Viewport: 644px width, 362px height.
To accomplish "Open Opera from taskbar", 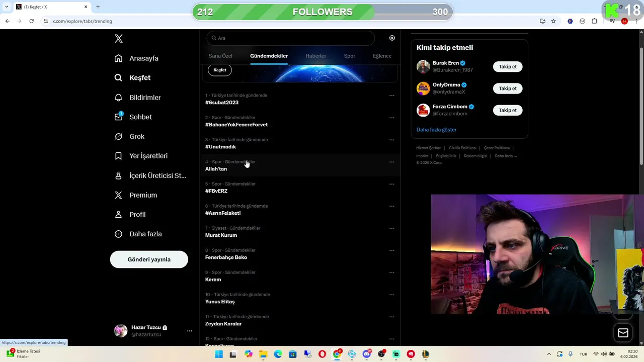I will tap(322, 354).
